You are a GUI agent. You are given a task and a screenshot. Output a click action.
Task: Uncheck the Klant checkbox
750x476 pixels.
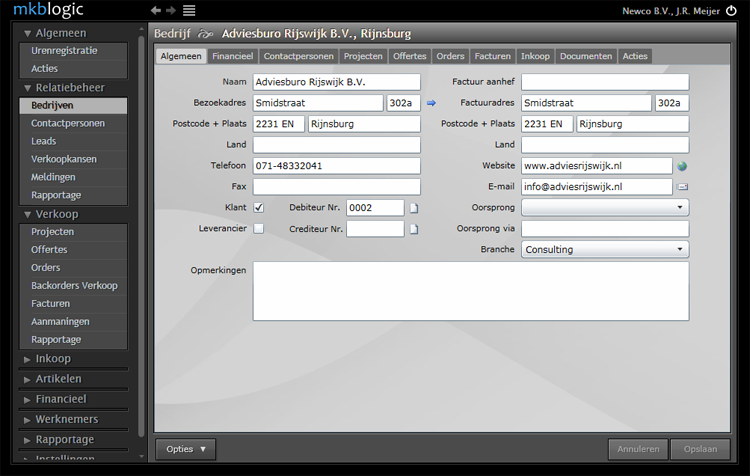pyautogui.click(x=259, y=208)
